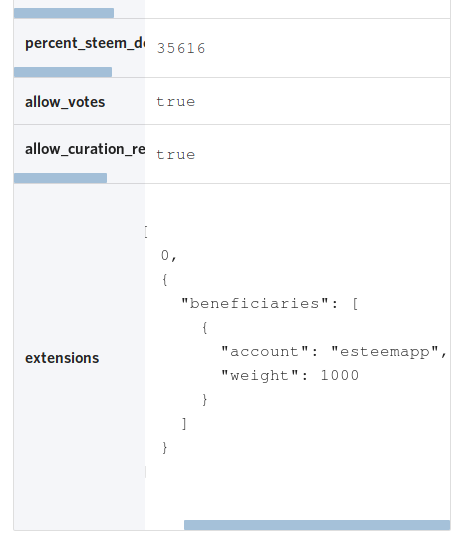Click the opening bracket after beneficiaries

coord(355,304)
